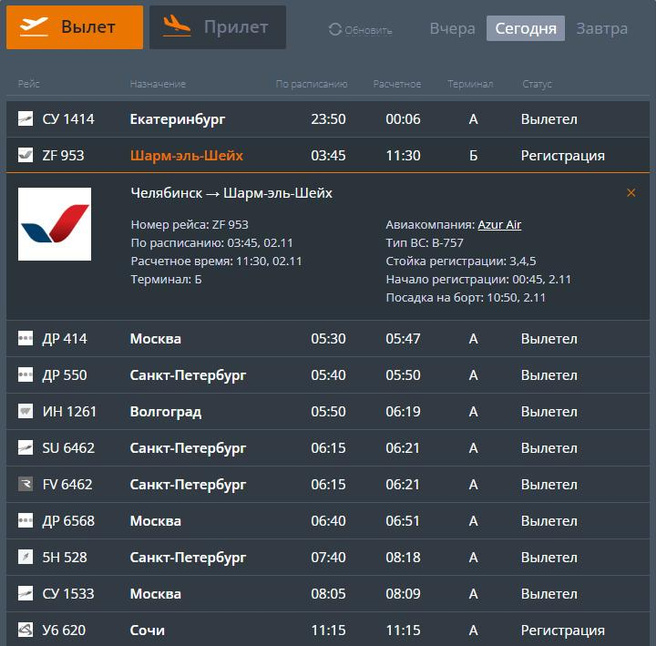Click airline icon for ДР 550

click(25, 374)
